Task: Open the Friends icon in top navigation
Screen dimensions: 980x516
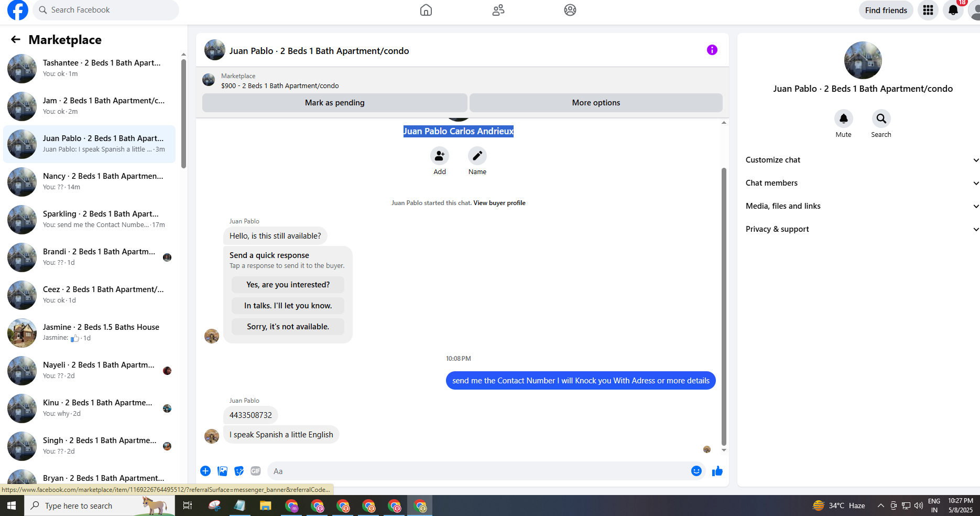Action: (498, 10)
